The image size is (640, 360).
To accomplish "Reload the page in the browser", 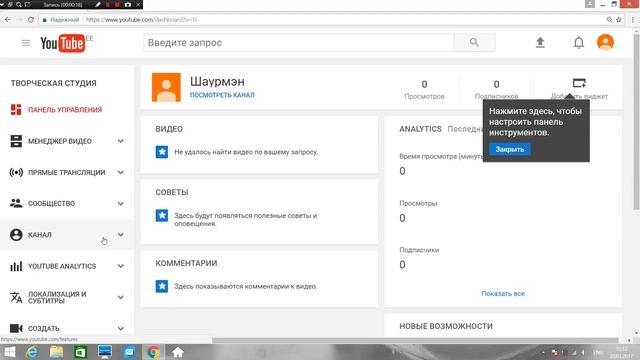I will (31, 20).
